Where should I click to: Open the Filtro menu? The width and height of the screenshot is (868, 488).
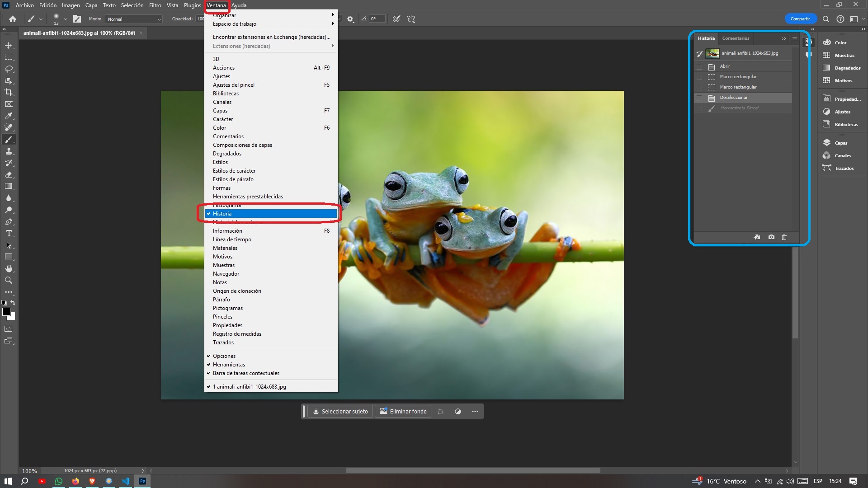pos(155,5)
